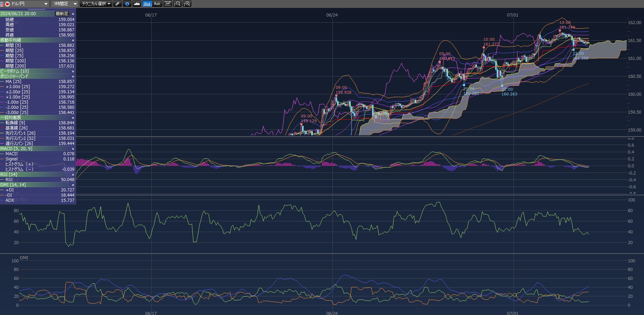Switch price display to Bid

click(x=147, y=4)
